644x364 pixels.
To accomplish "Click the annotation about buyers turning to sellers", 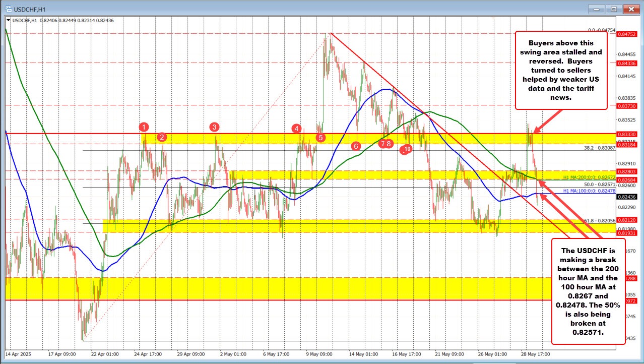I will click(x=561, y=71).
